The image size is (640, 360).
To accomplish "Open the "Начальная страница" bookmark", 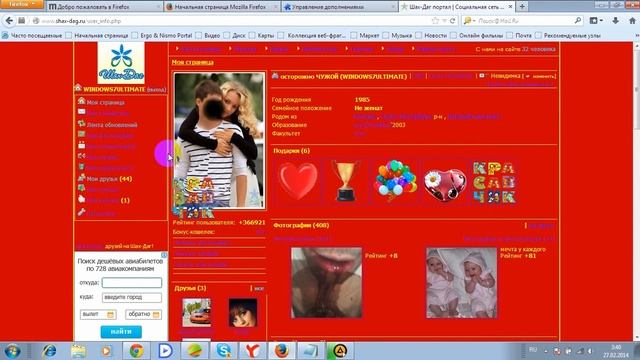I will (x=97, y=36).
